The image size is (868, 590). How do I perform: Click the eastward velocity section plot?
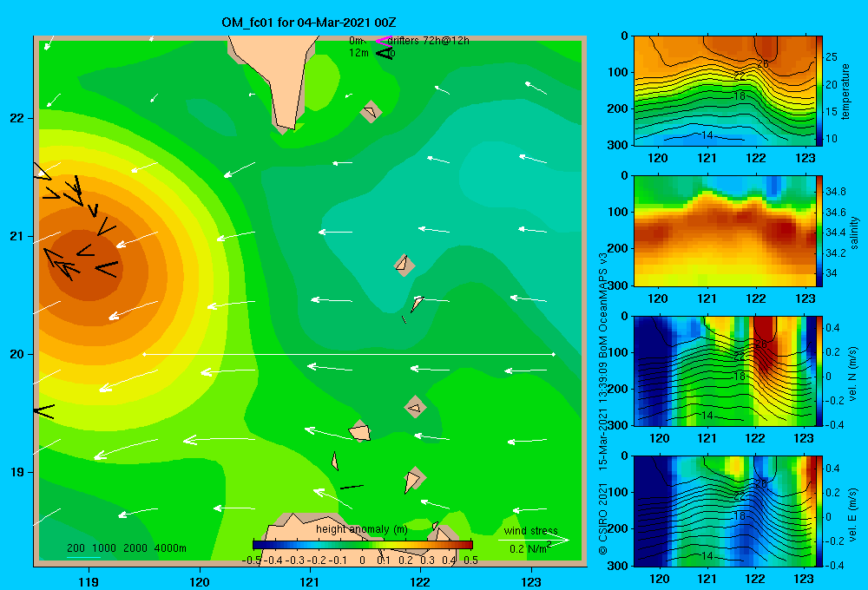[x=725, y=511]
